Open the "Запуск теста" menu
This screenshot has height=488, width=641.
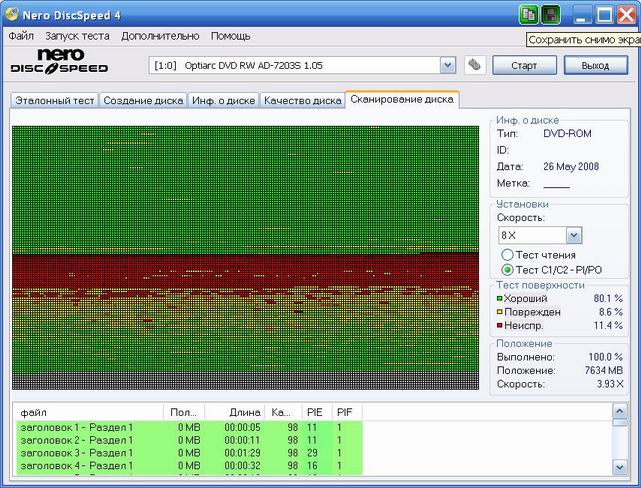(x=77, y=36)
